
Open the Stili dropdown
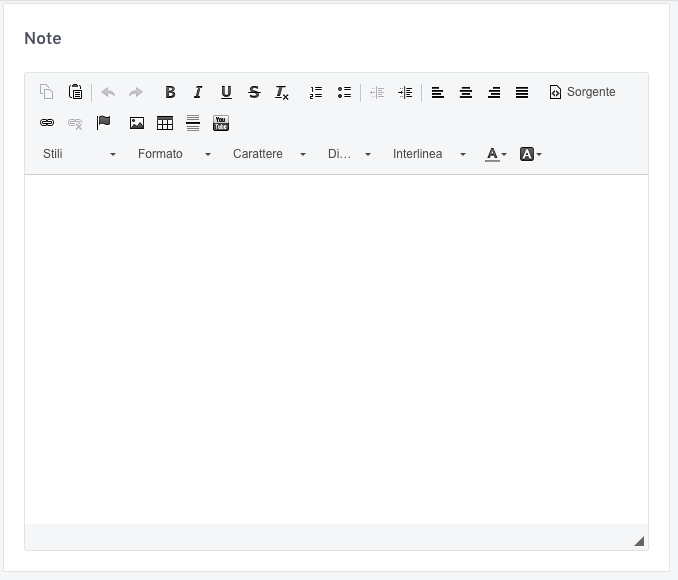(x=79, y=154)
